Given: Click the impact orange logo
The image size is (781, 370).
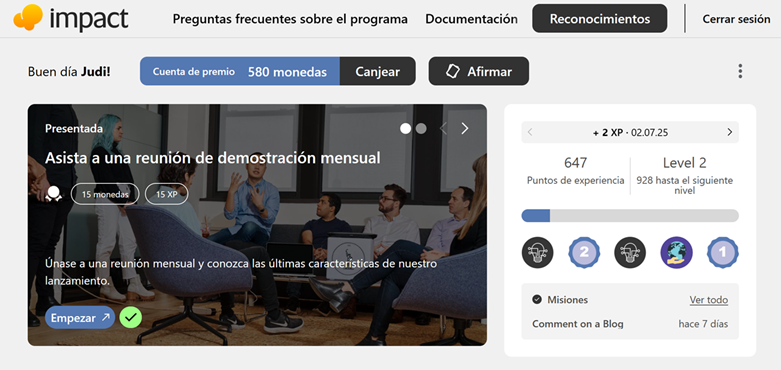Looking at the screenshot, I should click(x=71, y=18).
